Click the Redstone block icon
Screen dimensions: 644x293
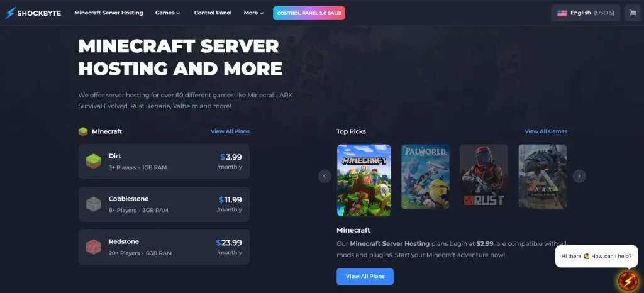(x=93, y=247)
